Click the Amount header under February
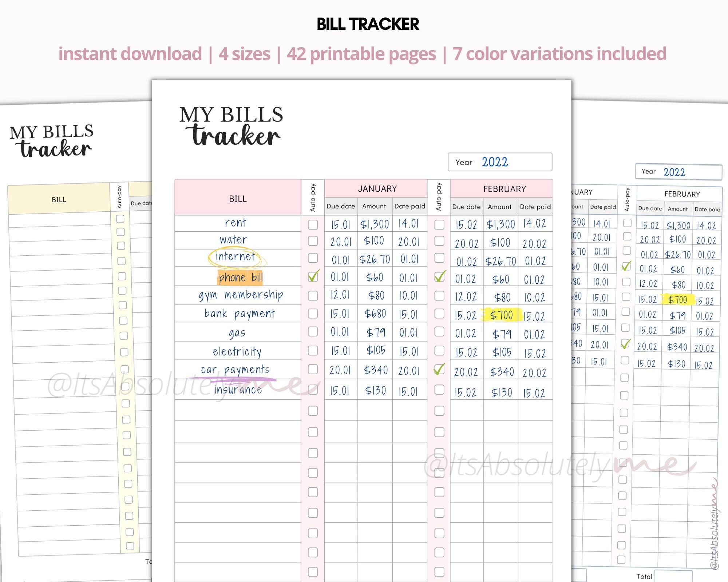The width and height of the screenshot is (728, 582). point(500,206)
